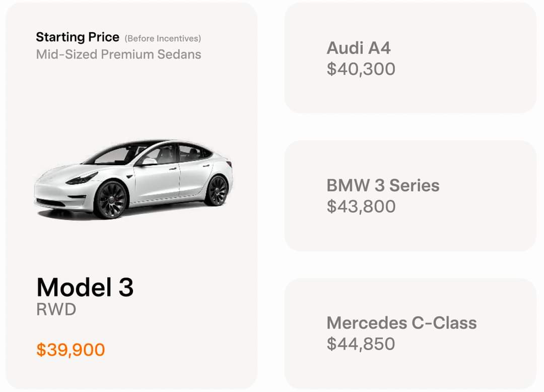544x392 pixels.
Task: Select the "Mid-Sized Premium Sedans" subtitle
Action: [118, 54]
